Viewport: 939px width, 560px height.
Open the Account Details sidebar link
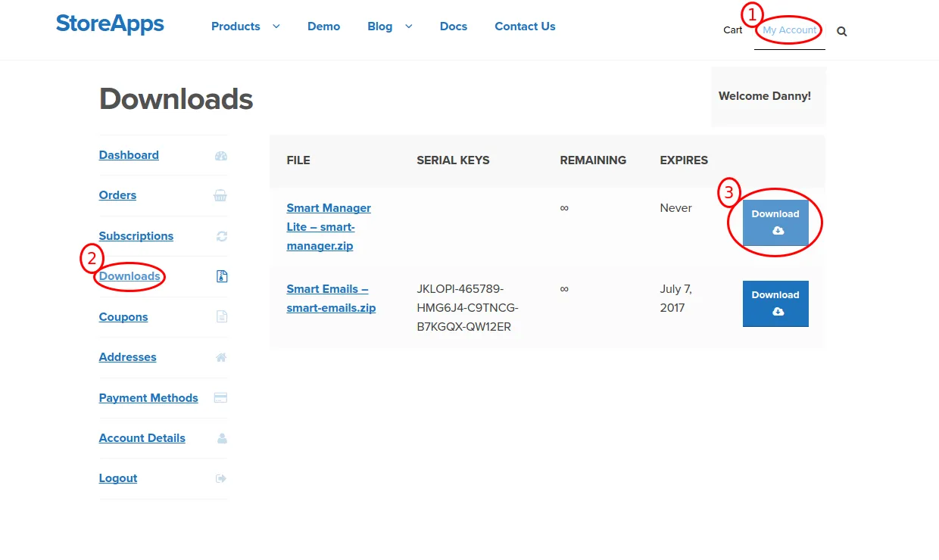click(x=142, y=438)
